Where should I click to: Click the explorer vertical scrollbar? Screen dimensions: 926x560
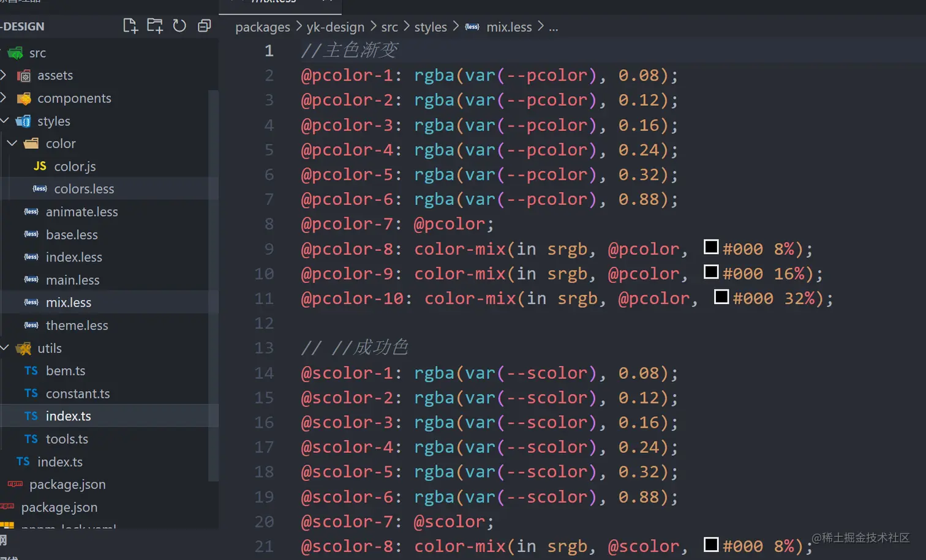coord(213,285)
